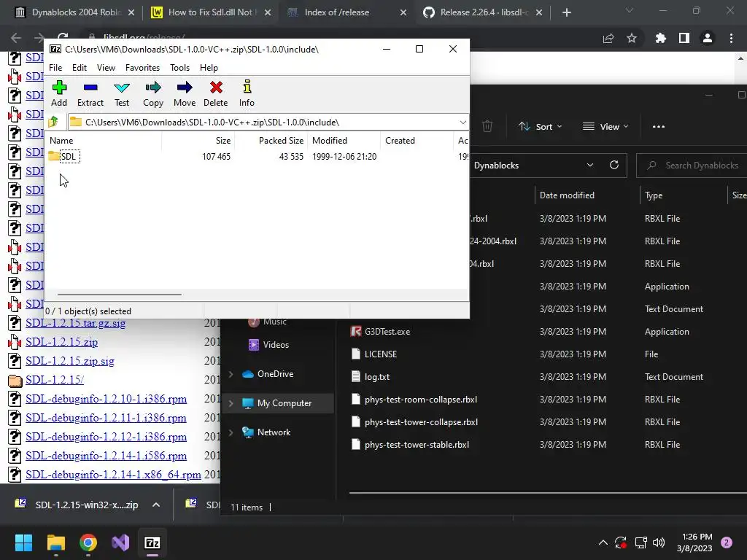Open the volume control in system tray

(x=659, y=542)
